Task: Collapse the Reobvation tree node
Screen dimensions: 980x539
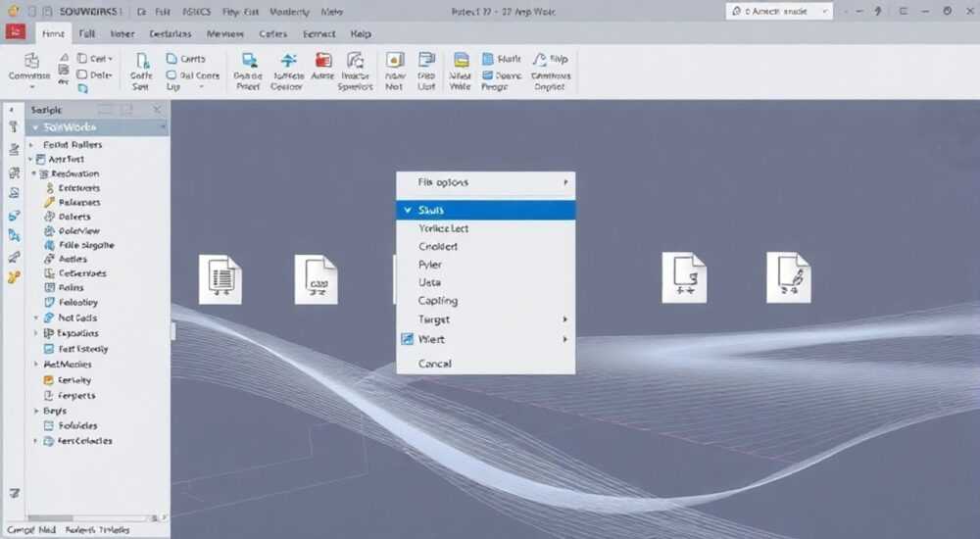Action: coord(33,173)
